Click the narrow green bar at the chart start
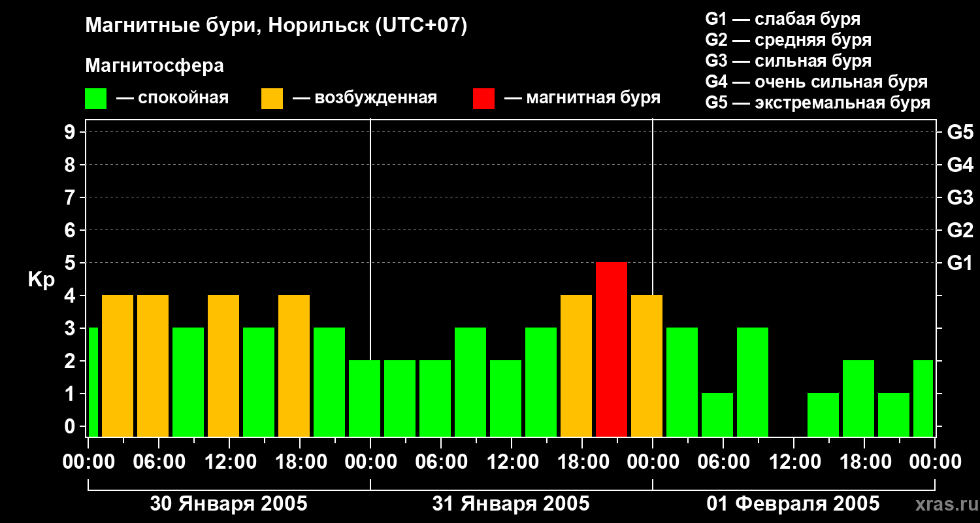Viewport: 980px width, 523px height. point(93,382)
